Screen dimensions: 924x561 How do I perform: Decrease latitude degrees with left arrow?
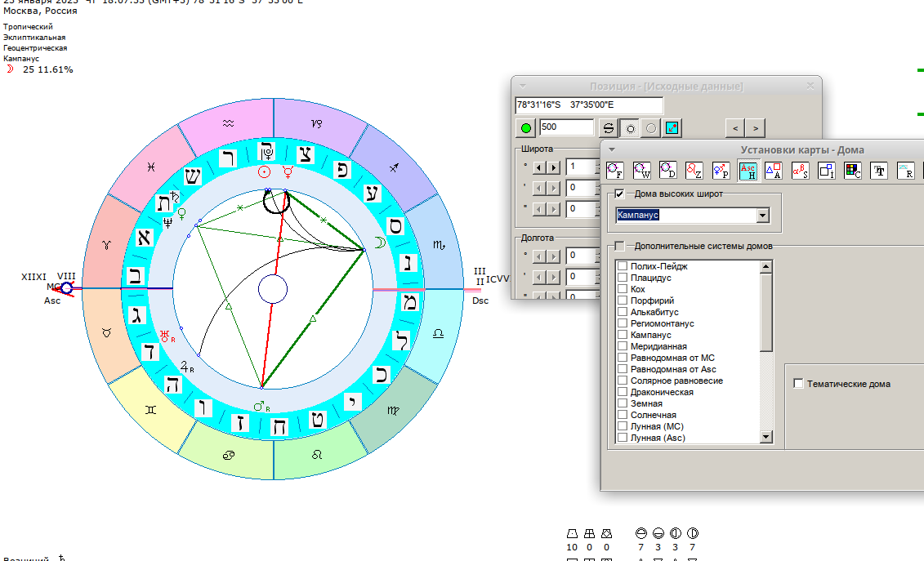tap(539, 167)
